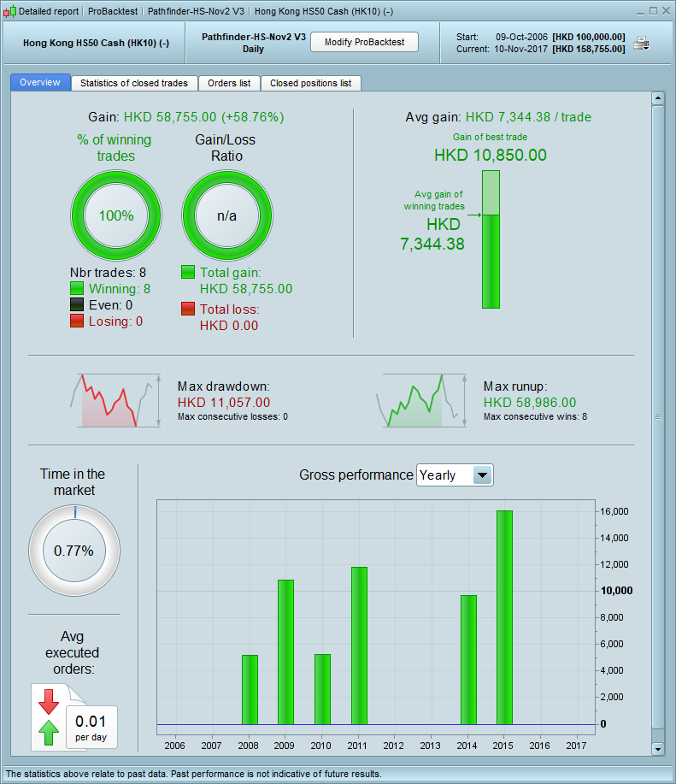
Task: Maximize the Detailed report window
Action: click(x=653, y=11)
